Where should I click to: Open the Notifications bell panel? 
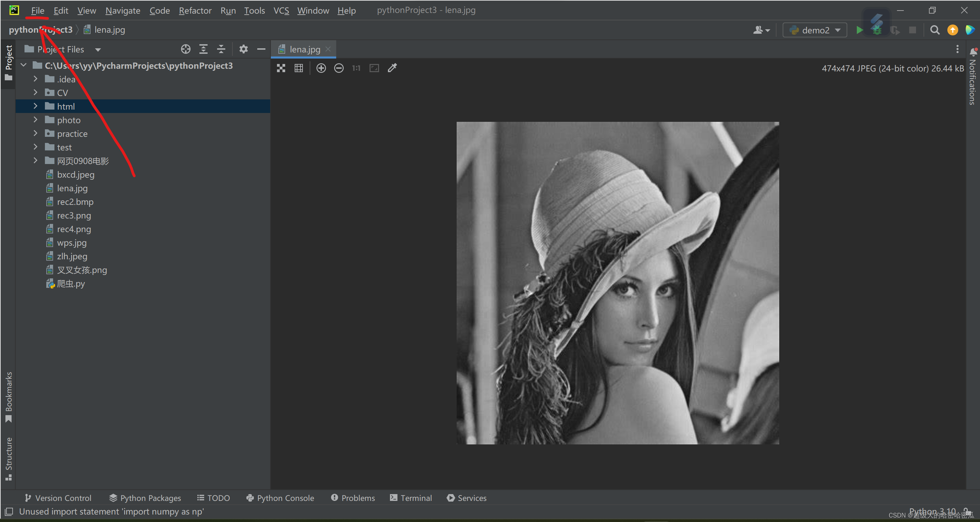pyautogui.click(x=974, y=51)
